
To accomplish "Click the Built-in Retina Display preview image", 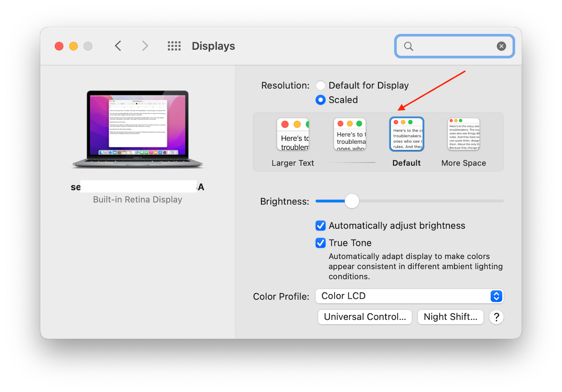I will point(138,129).
